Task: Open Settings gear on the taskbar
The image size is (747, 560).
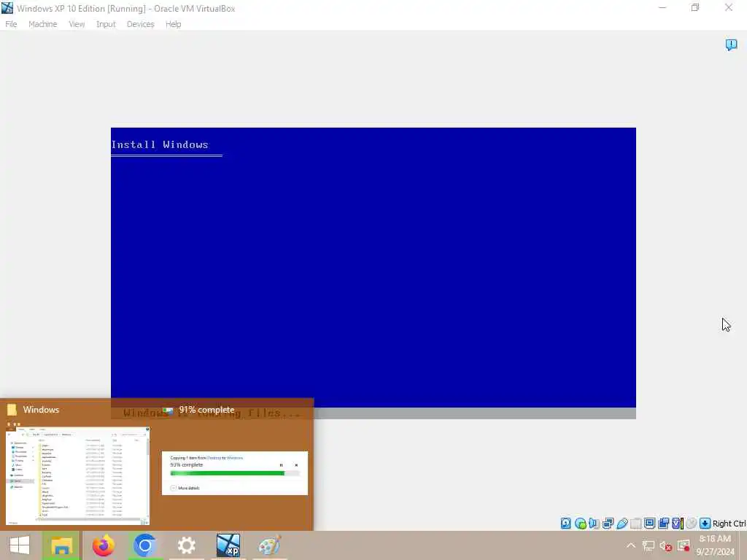Action: pos(186,545)
